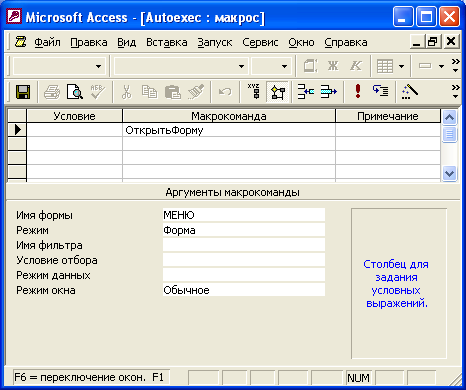Expand macro toolbar options chevron
Viewport: 466px width, 390px height.
(455, 91)
